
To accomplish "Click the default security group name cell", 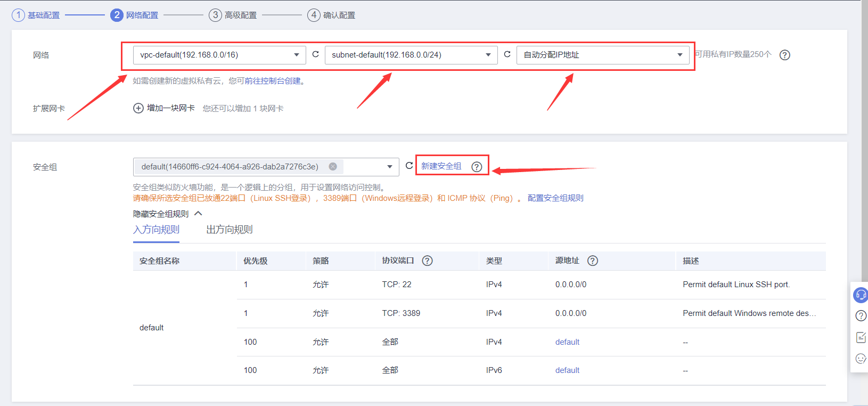I will pyautogui.click(x=152, y=328).
